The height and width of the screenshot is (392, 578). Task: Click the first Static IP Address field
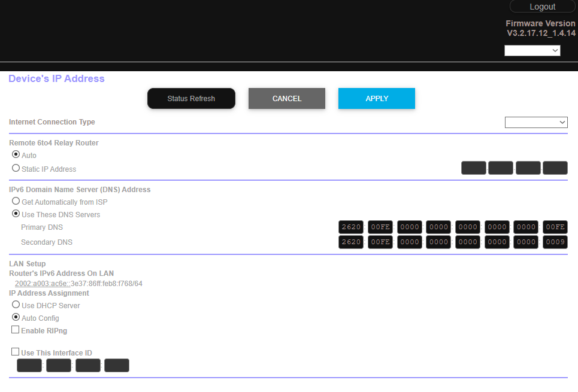point(473,168)
